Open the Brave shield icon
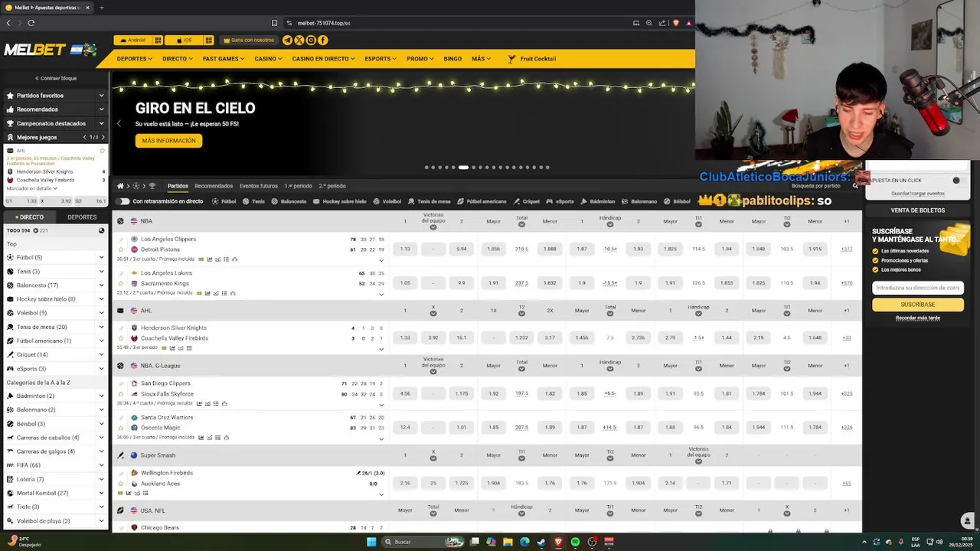This screenshot has height=551, width=980. pyautogui.click(x=675, y=23)
